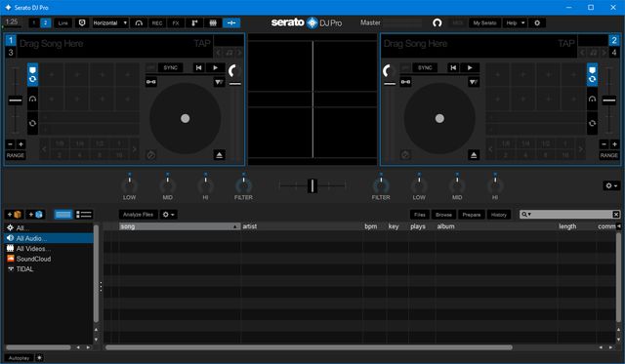This screenshot has width=625, height=364.
Task: Toggle the blue mixer panel button
Action: [x=231, y=23]
